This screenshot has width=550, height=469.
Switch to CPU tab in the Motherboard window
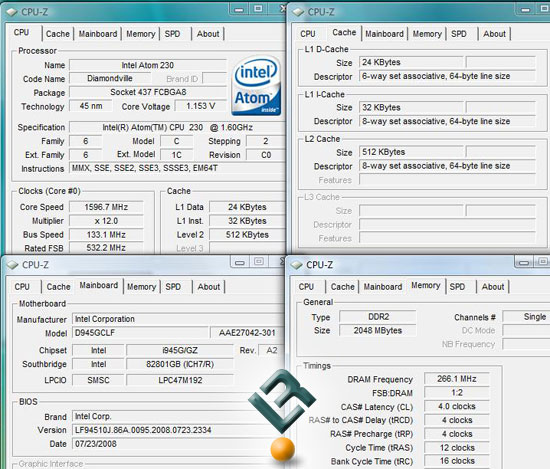(22, 287)
